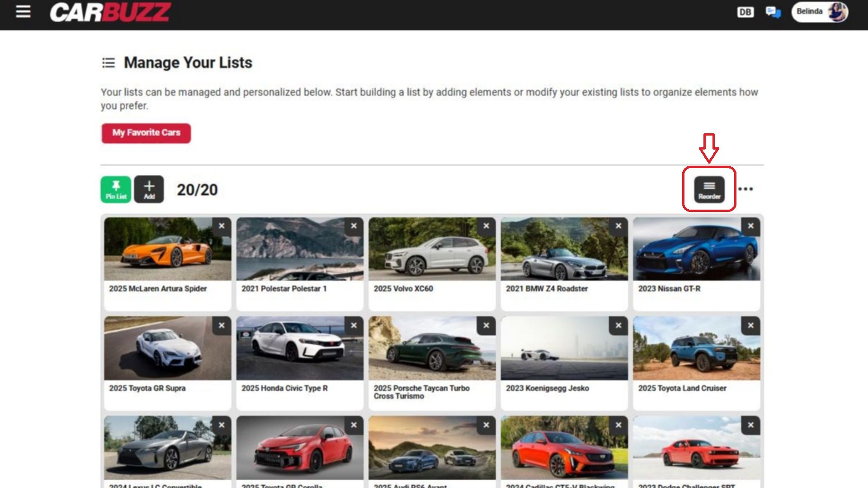
Task: Open the hamburger navigation menu
Action: [23, 12]
